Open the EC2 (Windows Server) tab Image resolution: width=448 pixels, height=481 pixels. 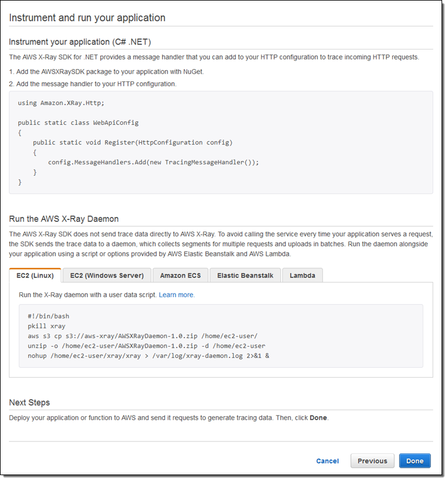(x=107, y=275)
